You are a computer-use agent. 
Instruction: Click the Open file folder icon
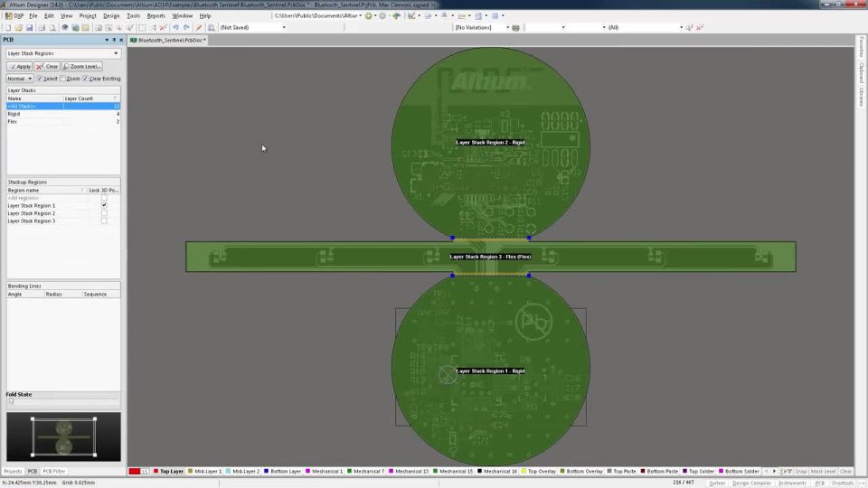tap(18, 27)
